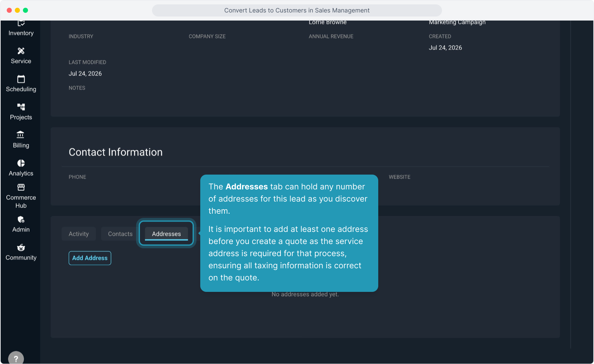Click the window title bar text
This screenshot has height=364, width=594.
pyautogui.click(x=297, y=10)
